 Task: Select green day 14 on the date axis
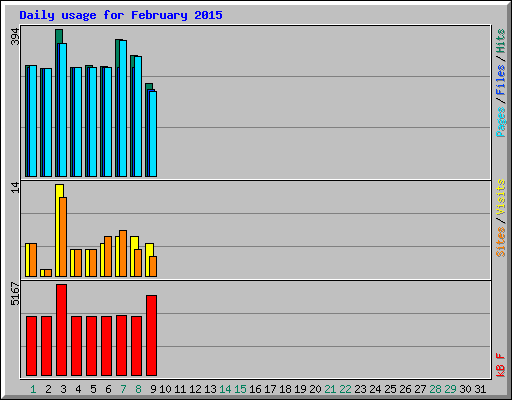tap(225, 389)
